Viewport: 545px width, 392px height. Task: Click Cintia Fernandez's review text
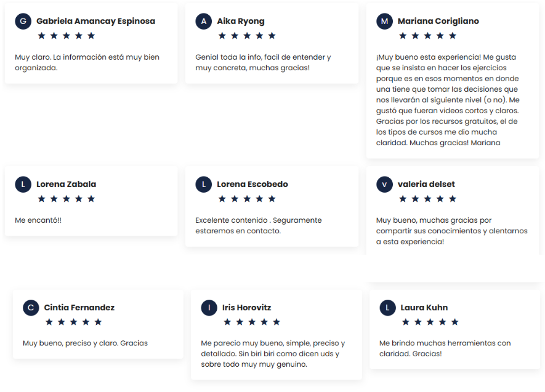(85, 343)
